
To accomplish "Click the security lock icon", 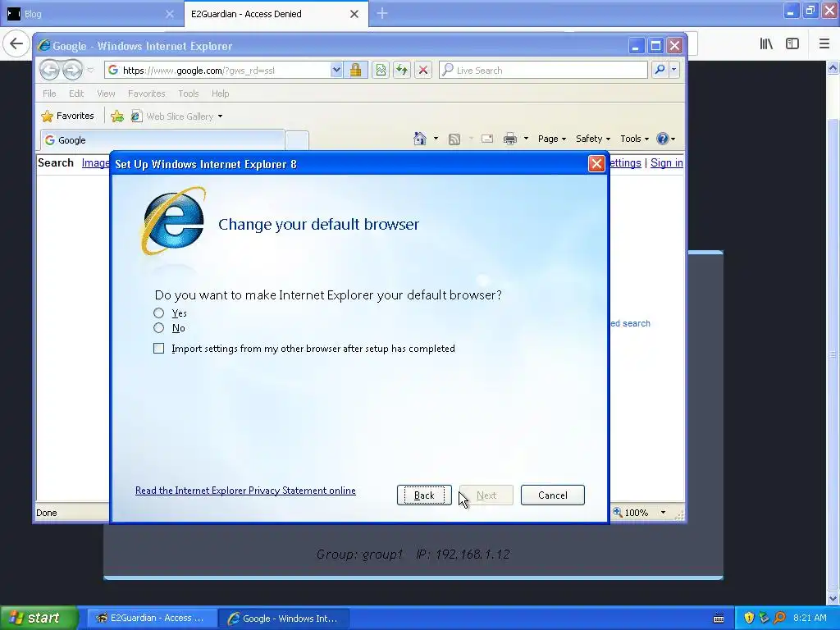I will tap(355, 71).
